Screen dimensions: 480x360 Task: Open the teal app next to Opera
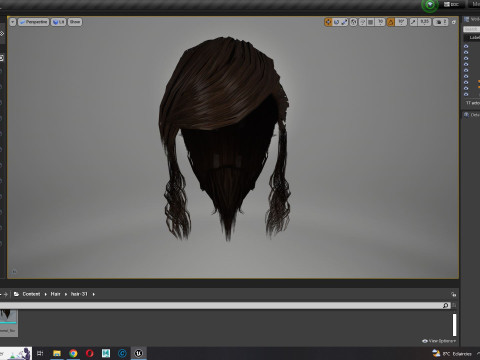106,353
